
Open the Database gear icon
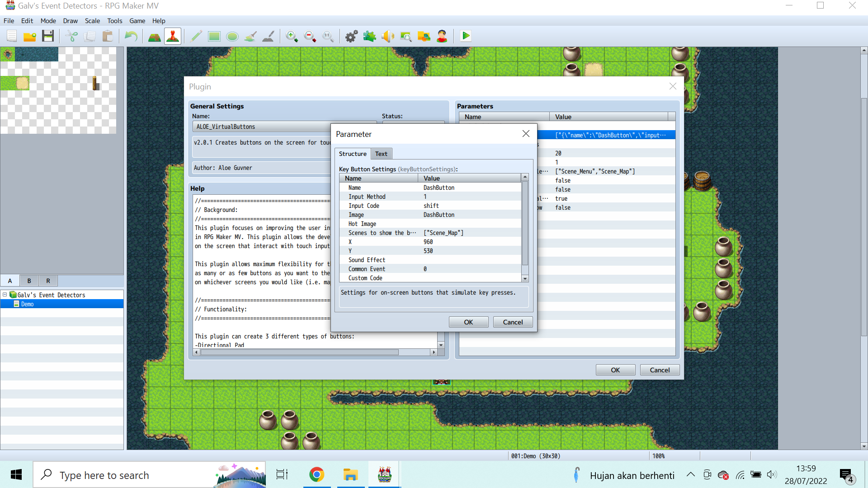352,36
